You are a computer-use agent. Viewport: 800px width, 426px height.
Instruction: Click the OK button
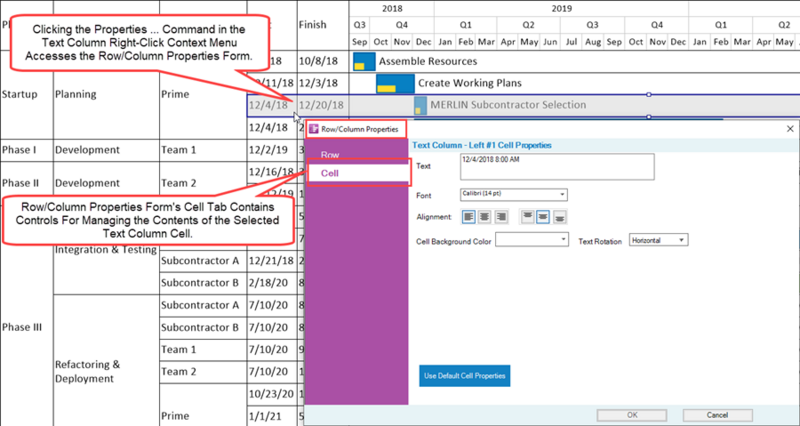click(x=632, y=415)
